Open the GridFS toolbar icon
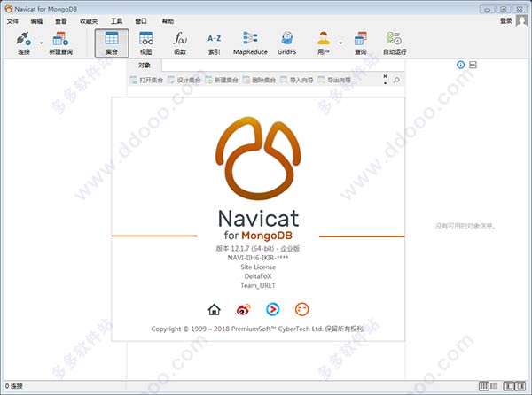This screenshot has width=532, height=395. click(x=286, y=43)
